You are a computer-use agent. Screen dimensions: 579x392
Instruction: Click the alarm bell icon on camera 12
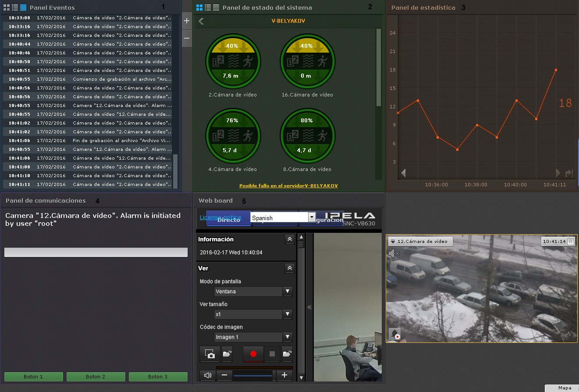(x=395, y=334)
